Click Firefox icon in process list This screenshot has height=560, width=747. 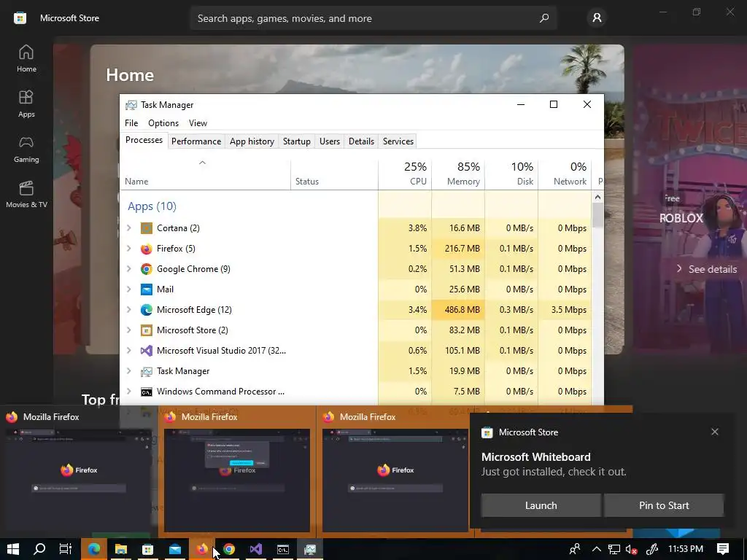[x=146, y=249]
